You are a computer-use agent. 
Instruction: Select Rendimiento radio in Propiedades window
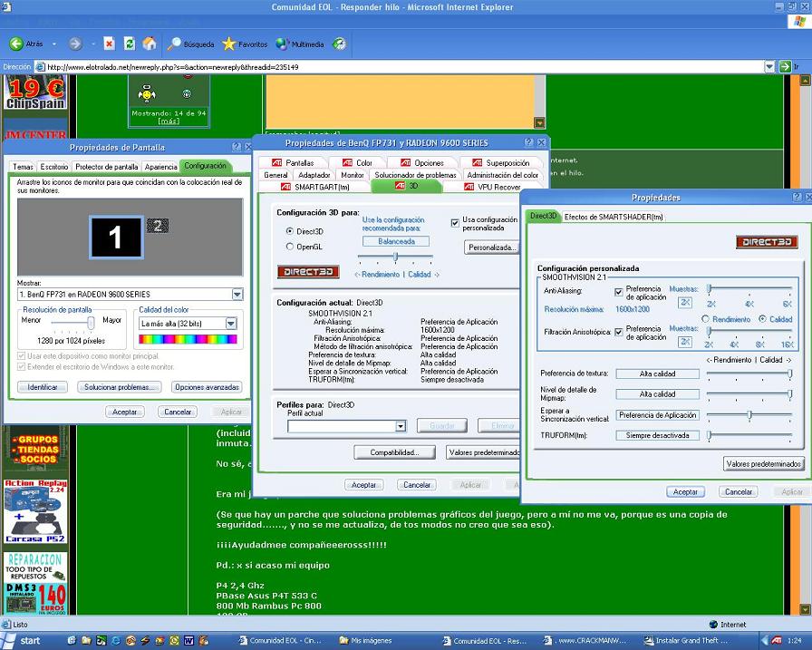(x=705, y=319)
